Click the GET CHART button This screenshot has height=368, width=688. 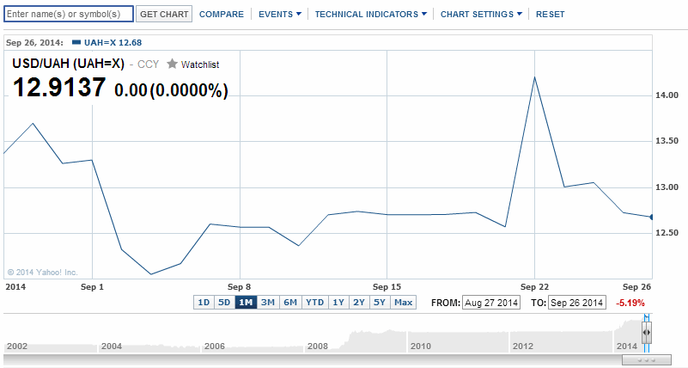pyautogui.click(x=164, y=14)
